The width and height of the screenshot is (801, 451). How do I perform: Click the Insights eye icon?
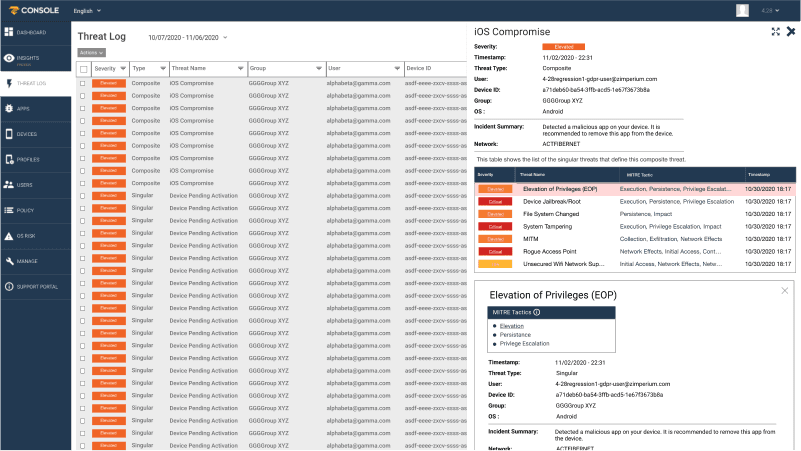coord(9,59)
